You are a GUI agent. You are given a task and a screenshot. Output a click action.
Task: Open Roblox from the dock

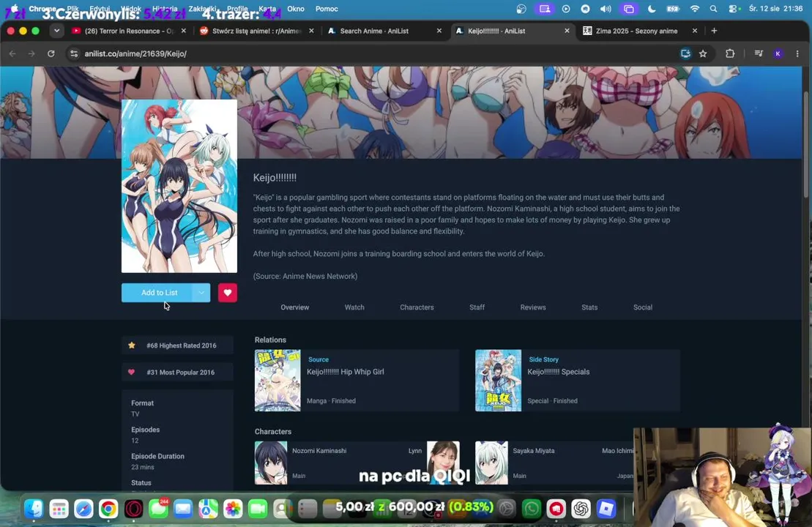(606, 509)
